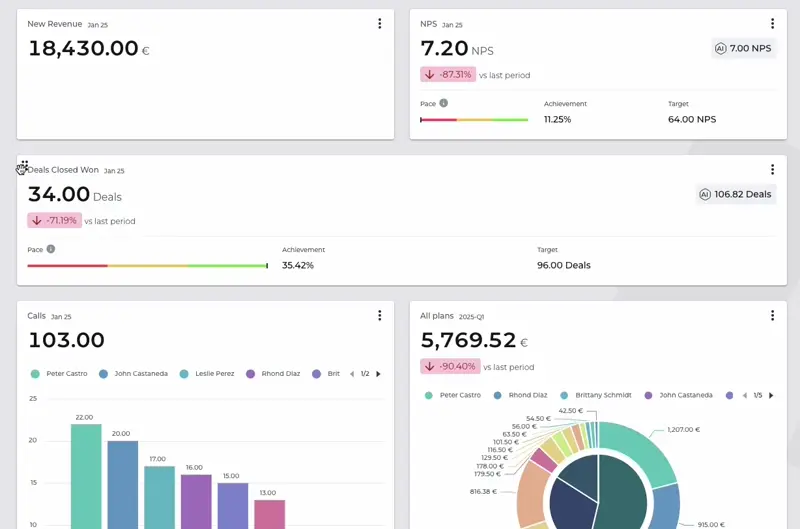800x529 pixels.
Task: Click the New Revenue card title
Action: 55,24
